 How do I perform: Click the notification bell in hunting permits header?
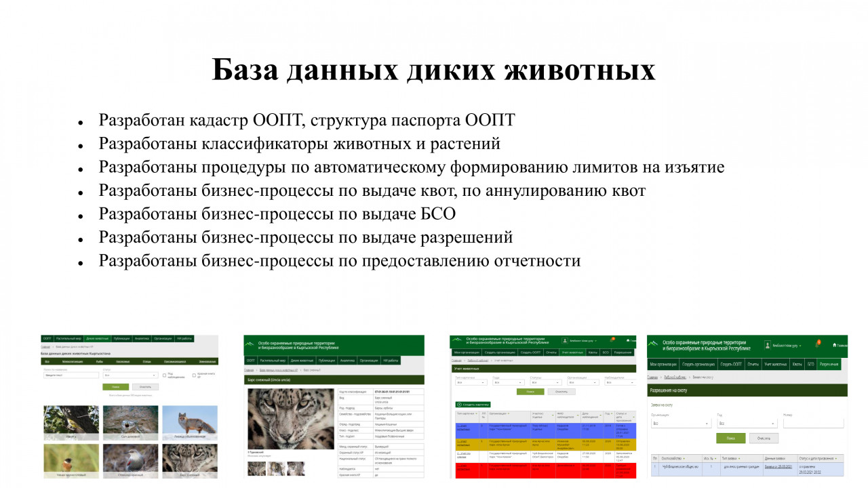click(818, 344)
